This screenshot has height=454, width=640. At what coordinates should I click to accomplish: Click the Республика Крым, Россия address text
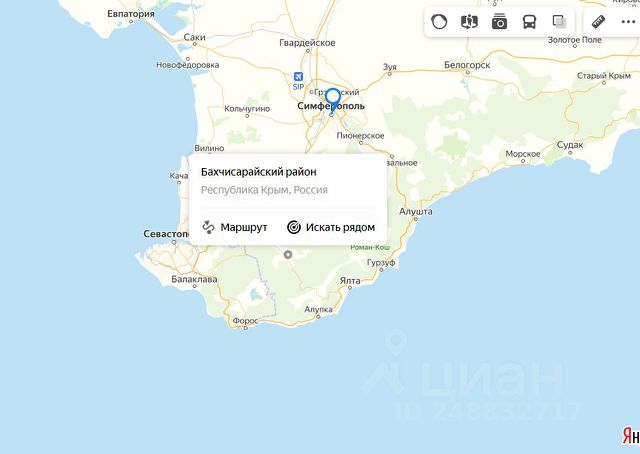pos(264,190)
